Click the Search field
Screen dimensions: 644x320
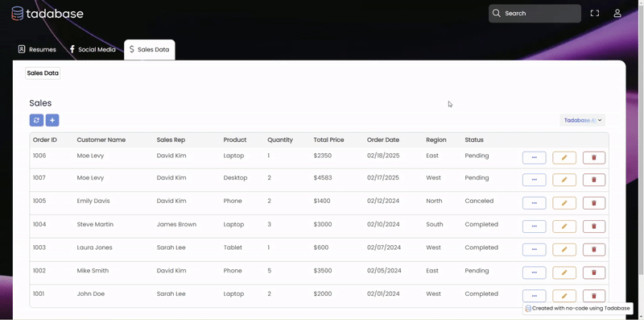click(x=535, y=13)
